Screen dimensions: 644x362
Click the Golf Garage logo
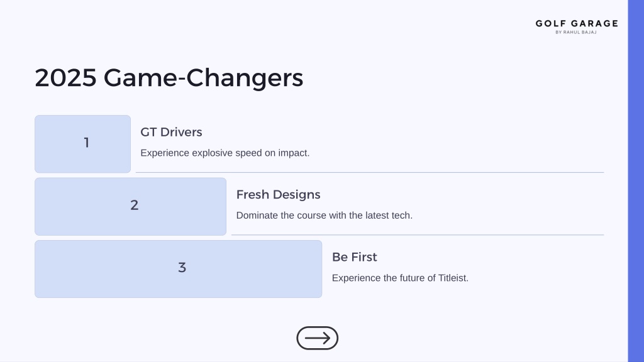pos(577,26)
